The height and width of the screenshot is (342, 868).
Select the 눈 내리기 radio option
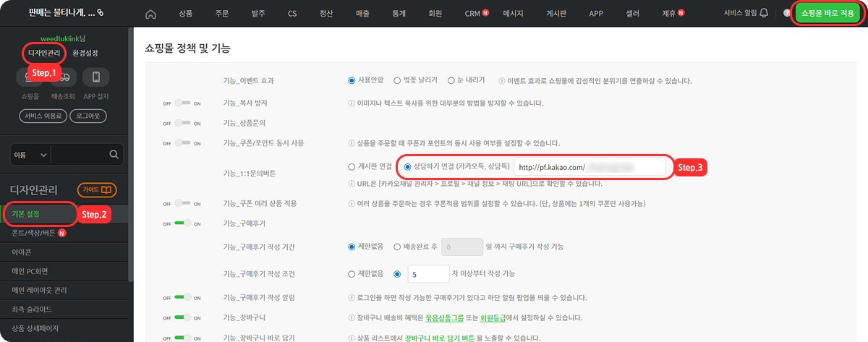point(451,80)
